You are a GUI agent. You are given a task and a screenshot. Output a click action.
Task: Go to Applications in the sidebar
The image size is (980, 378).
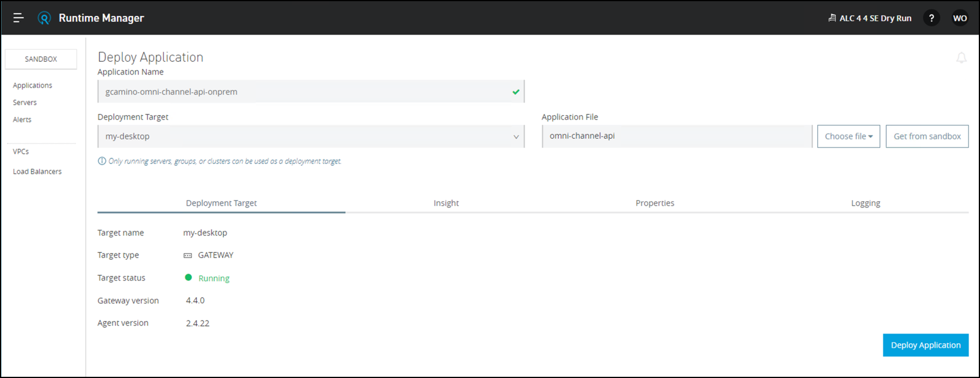(x=33, y=85)
